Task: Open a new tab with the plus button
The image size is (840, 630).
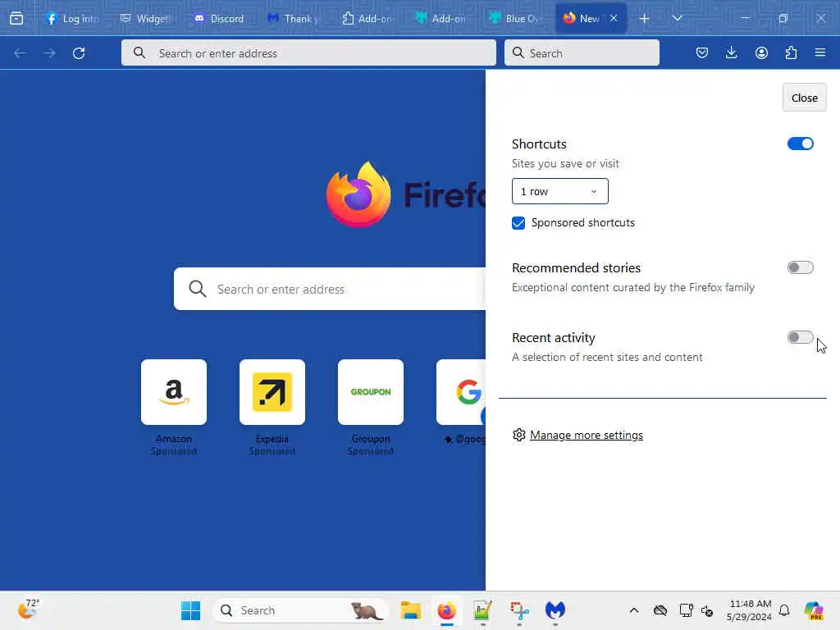Action: [x=645, y=19]
